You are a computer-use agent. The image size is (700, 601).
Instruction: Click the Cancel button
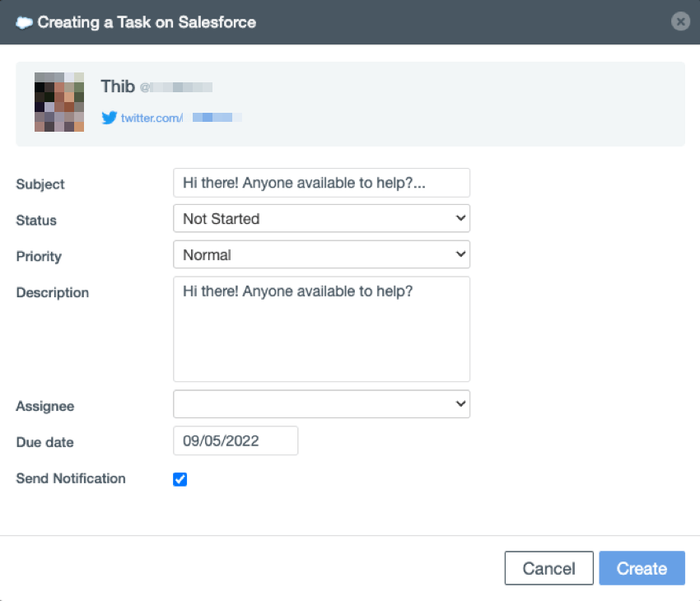[549, 568]
